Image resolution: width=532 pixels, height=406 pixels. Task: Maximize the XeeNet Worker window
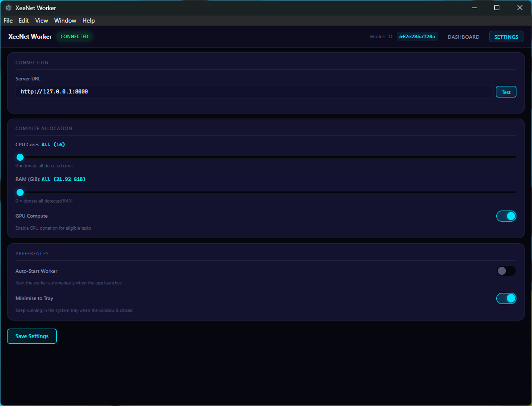tap(497, 8)
